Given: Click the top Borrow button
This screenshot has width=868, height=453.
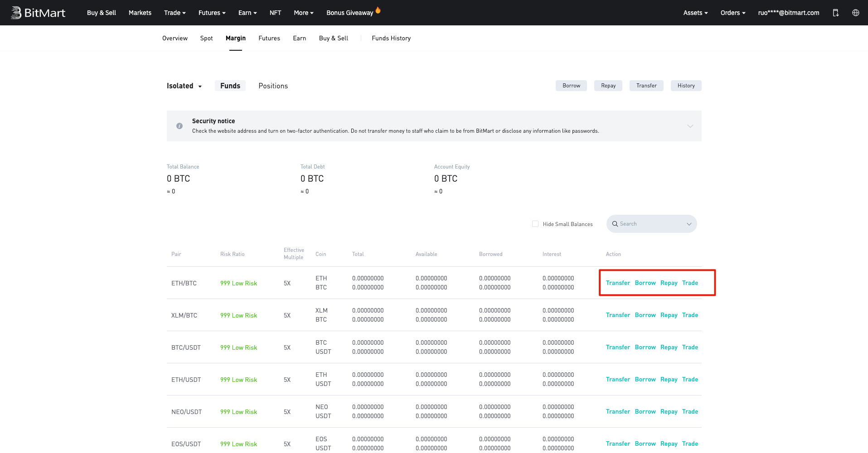Looking at the screenshot, I should click(571, 86).
